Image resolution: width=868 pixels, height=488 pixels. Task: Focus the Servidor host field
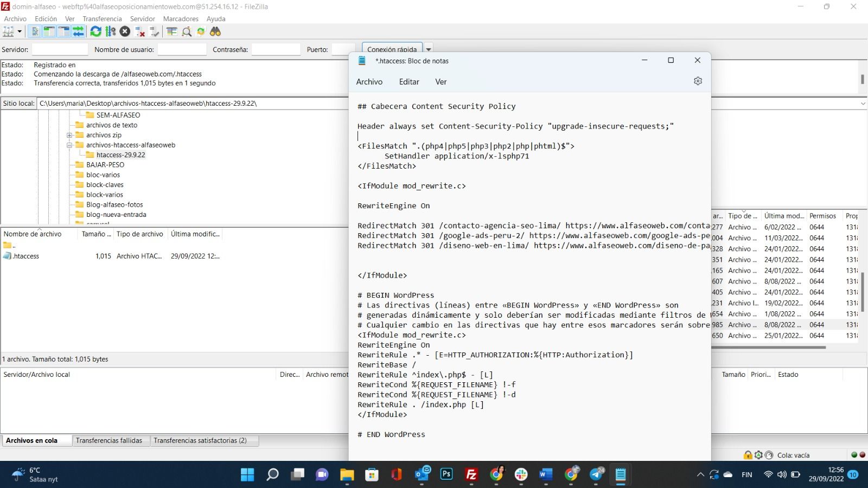point(60,49)
